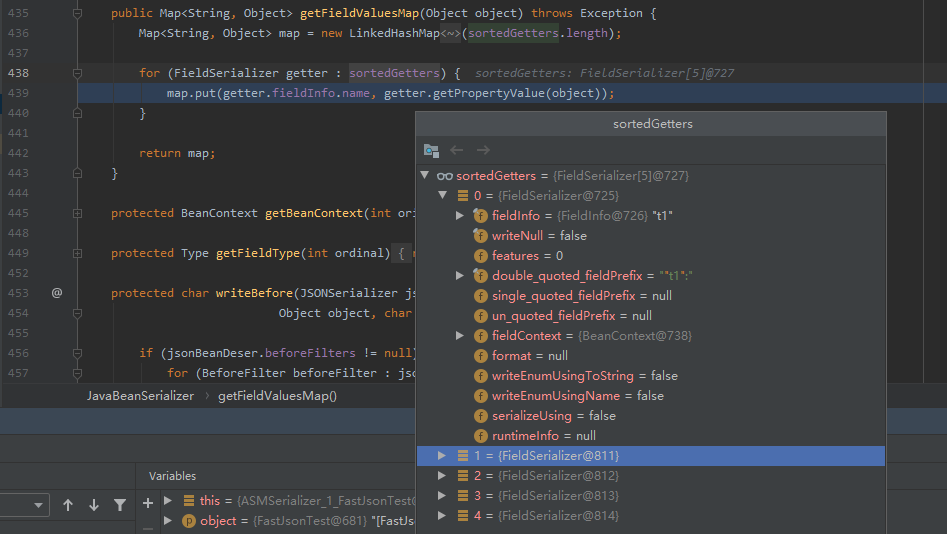
Task: Add a new watch with plus icon
Action: [147, 503]
